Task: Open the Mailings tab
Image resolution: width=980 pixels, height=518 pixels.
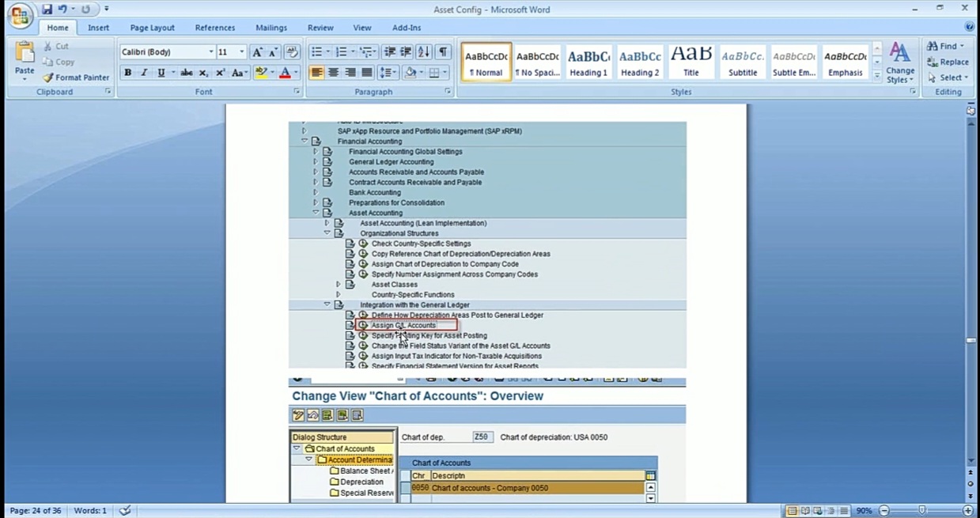Action: click(x=271, y=28)
